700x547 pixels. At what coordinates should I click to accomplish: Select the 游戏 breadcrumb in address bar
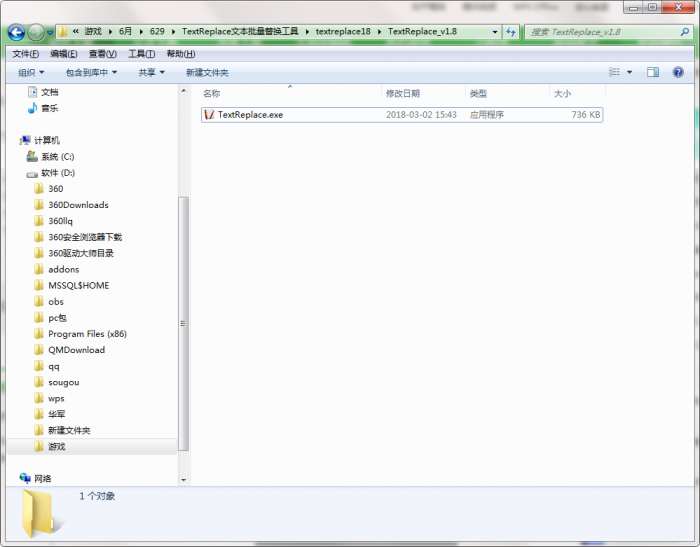click(93, 31)
